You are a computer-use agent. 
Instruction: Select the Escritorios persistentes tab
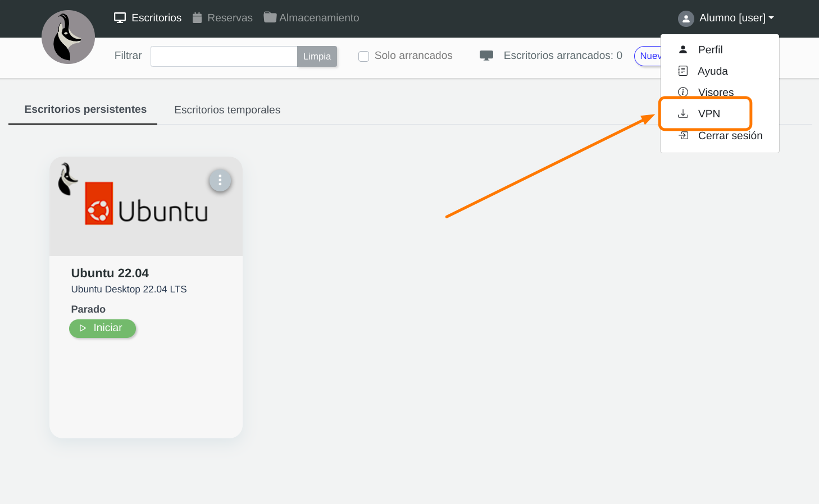coord(85,109)
